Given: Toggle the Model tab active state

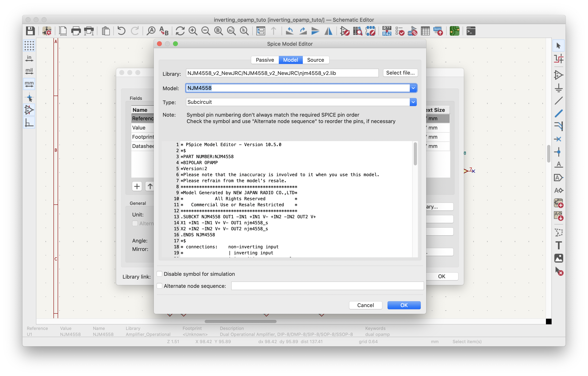Looking at the screenshot, I should 290,60.
